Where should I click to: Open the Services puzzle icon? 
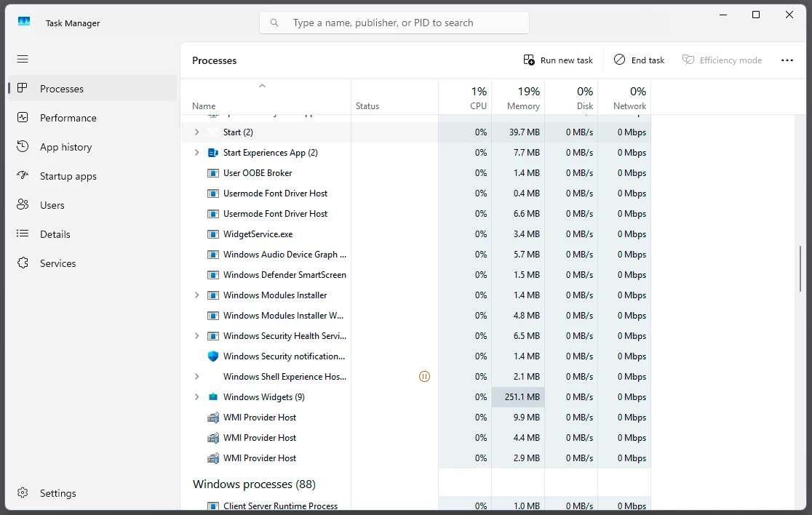(23, 263)
